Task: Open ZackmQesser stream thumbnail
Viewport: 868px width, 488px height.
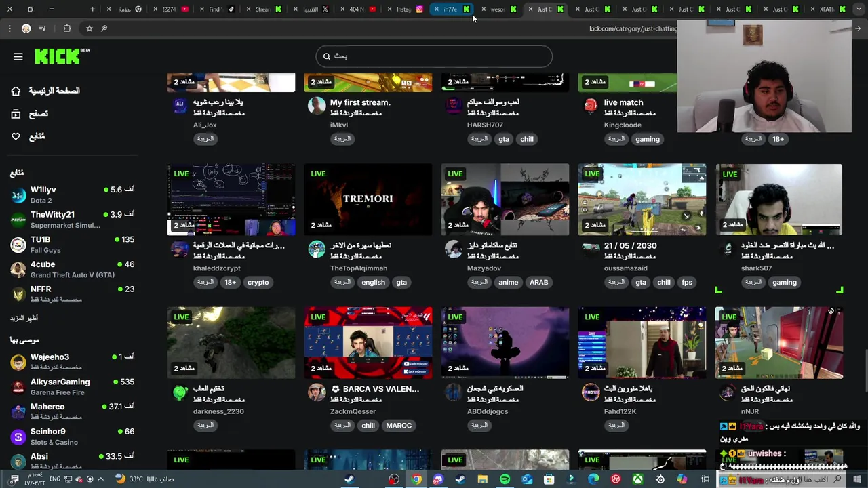Action: [x=368, y=343]
